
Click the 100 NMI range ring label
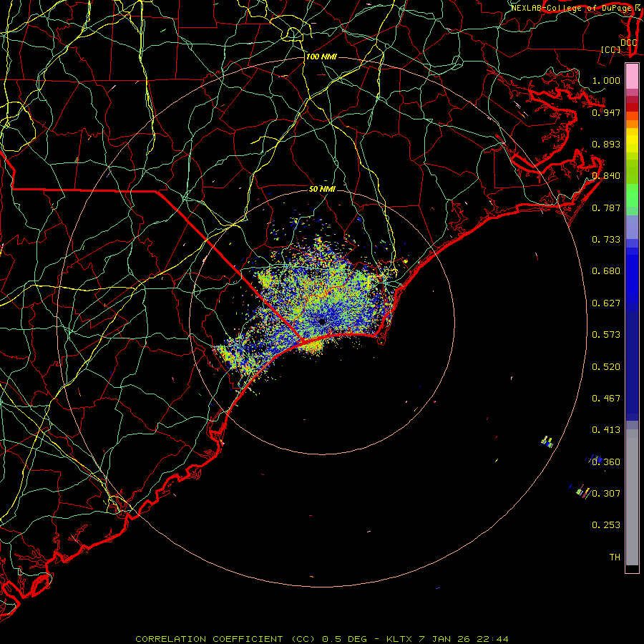coord(321,57)
